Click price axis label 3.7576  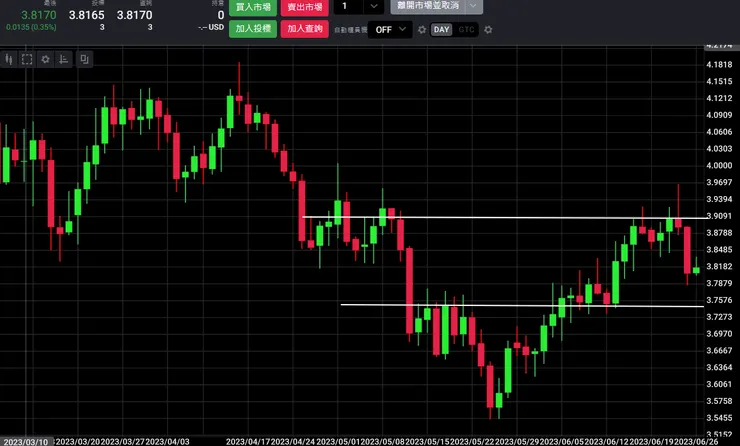coord(719,300)
